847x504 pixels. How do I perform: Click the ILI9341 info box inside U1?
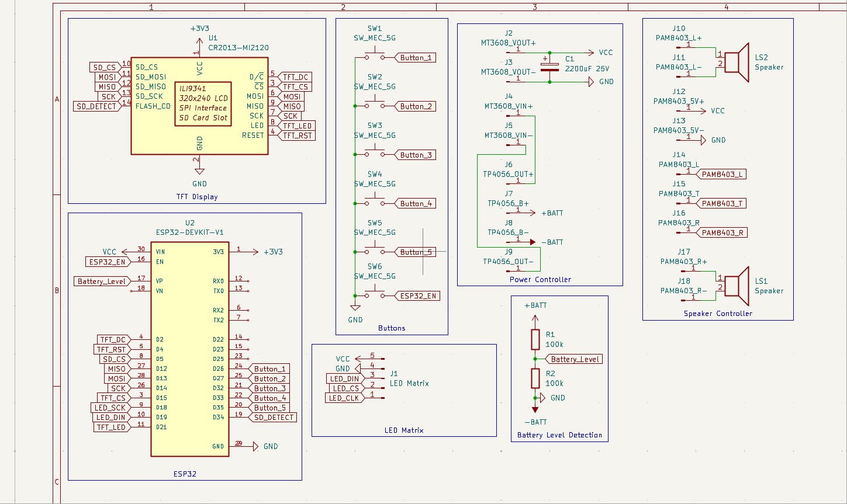click(x=203, y=104)
